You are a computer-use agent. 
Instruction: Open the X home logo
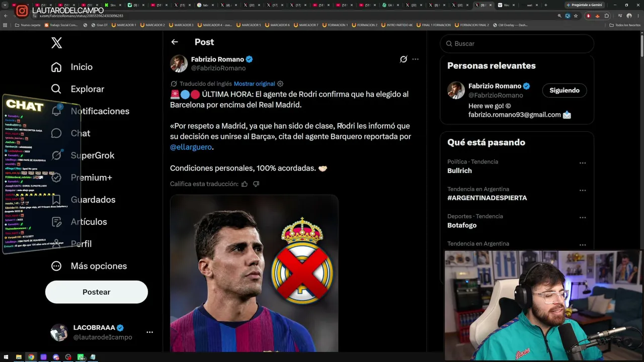coord(57,43)
